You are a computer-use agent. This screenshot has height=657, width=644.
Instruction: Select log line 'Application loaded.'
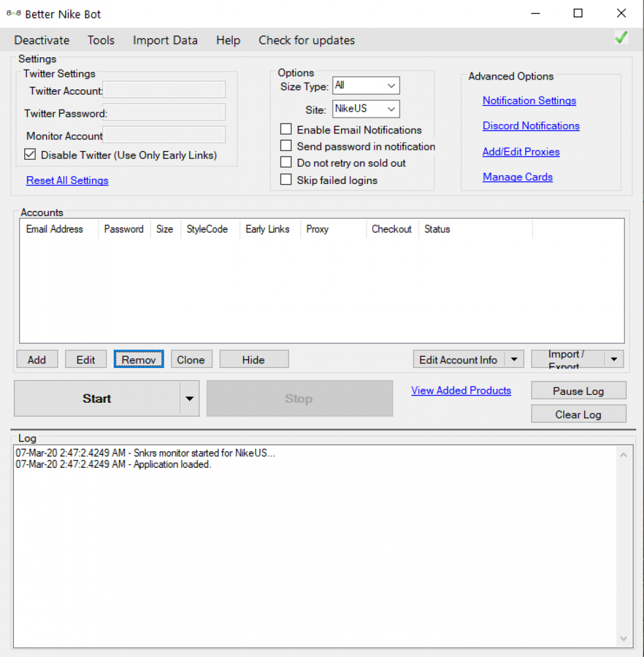pyautogui.click(x=114, y=464)
